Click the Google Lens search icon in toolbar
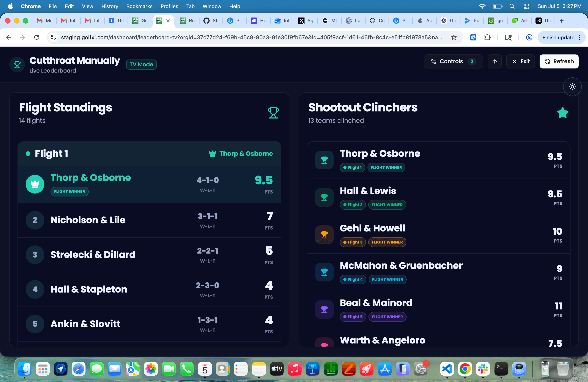This screenshot has width=588, height=382. [508, 37]
